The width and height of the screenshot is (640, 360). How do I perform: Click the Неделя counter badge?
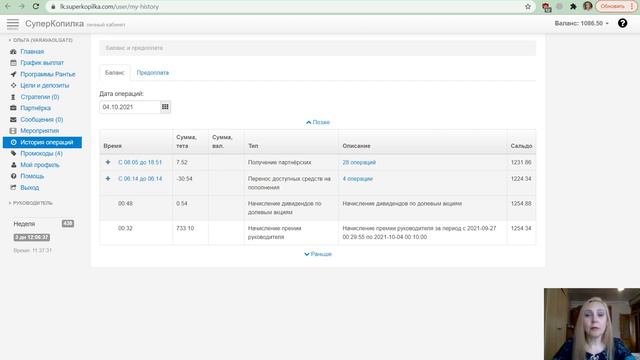[x=68, y=224]
